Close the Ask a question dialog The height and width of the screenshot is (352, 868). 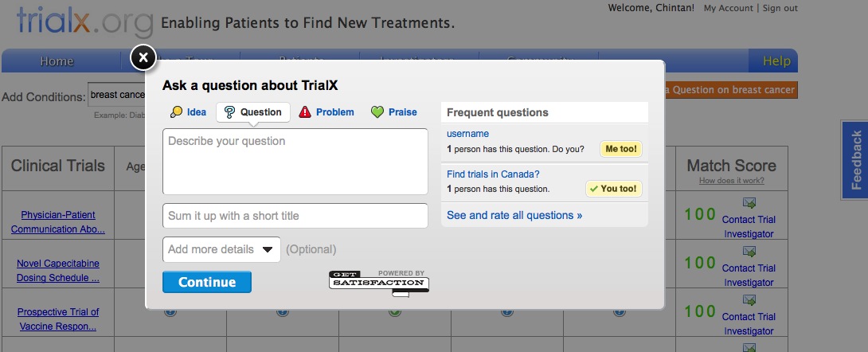tap(142, 58)
